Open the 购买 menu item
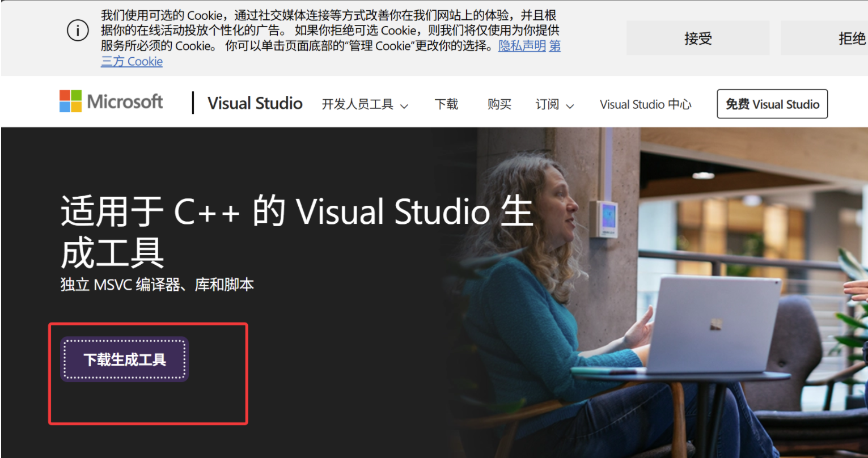868x458 pixels. pyautogui.click(x=499, y=104)
